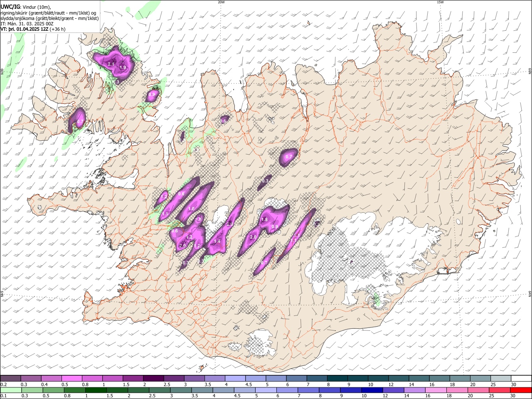Click the bright pink swatch between 0.5 and 0.8

71,379
